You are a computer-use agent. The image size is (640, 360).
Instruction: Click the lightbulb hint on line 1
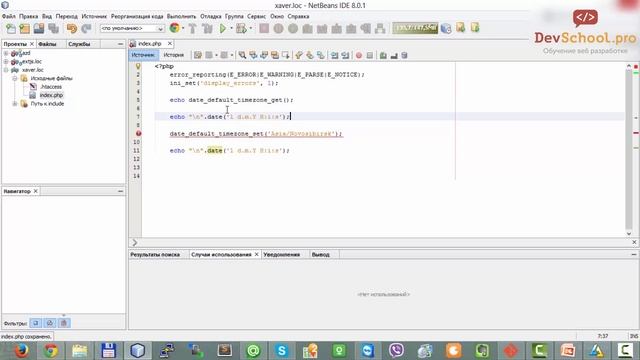[x=138, y=66]
